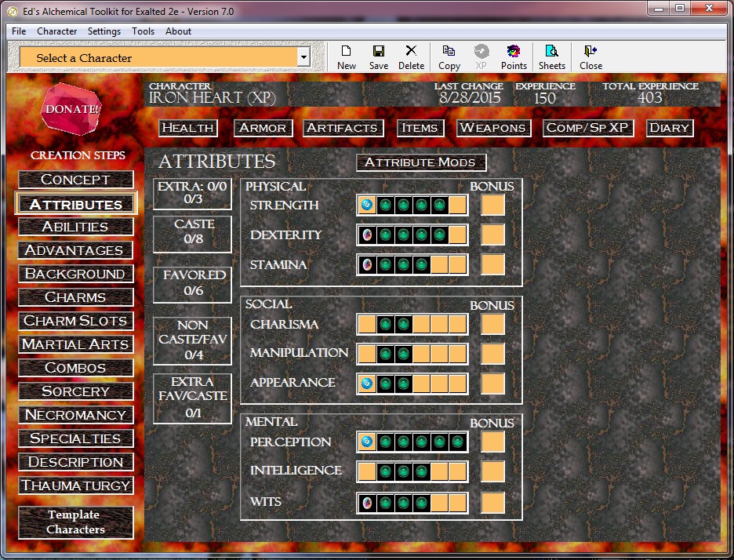
Task: Set Dexterity to its first dot
Action: [385, 235]
